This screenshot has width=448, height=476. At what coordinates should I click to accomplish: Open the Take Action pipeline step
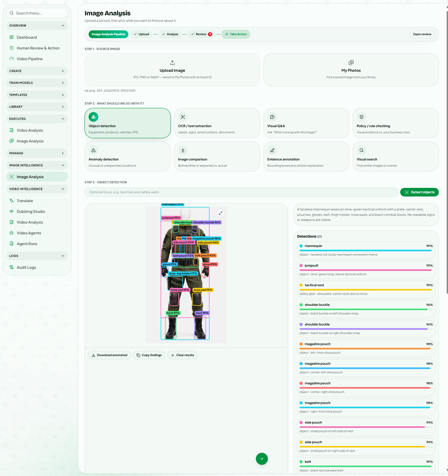coord(236,34)
